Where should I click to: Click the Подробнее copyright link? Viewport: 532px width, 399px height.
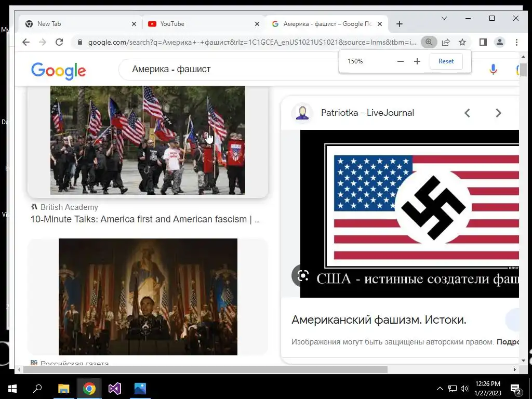pos(508,342)
